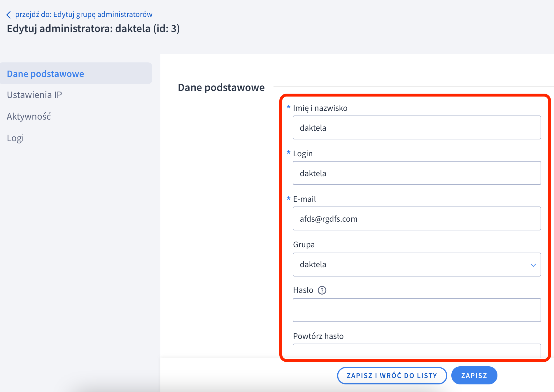Click the back chevron arrow icon

pos(9,15)
